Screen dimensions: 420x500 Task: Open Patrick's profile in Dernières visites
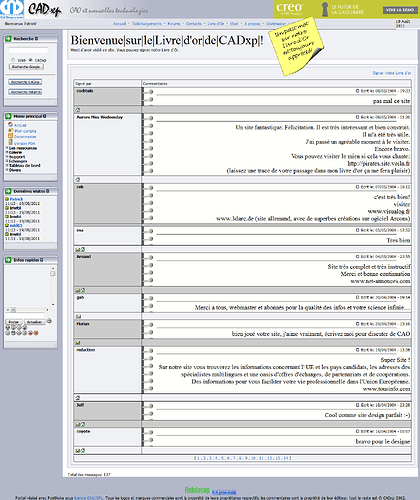[x=16, y=199]
